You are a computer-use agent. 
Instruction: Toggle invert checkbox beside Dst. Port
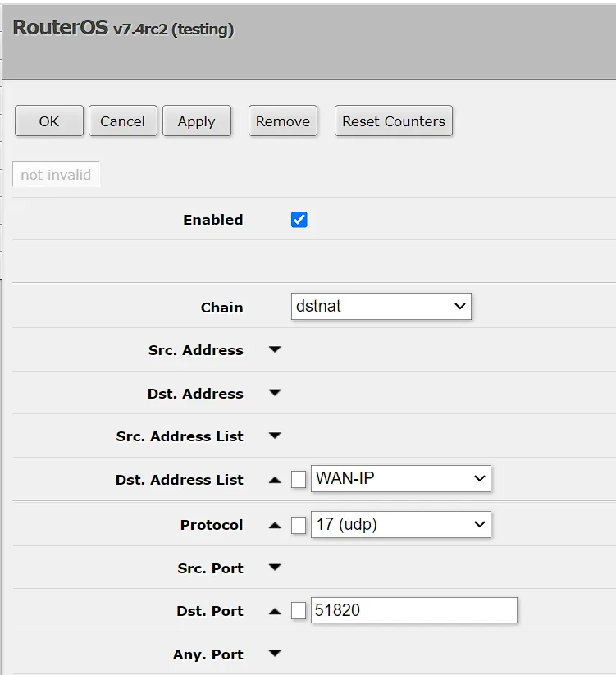click(299, 611)
